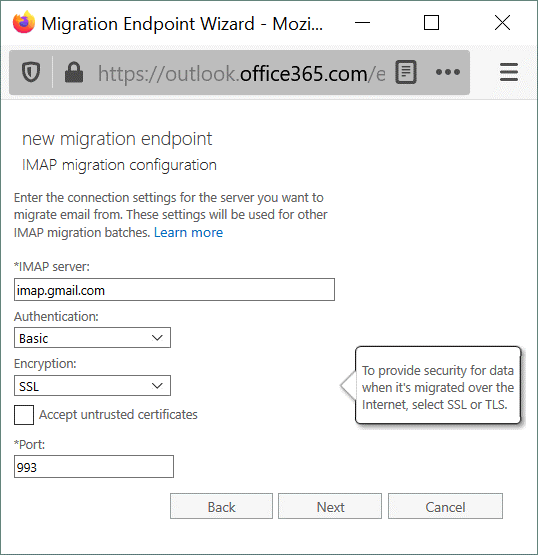Open page actions three-dot menu

pyautogui.click(x=448, y=72)
